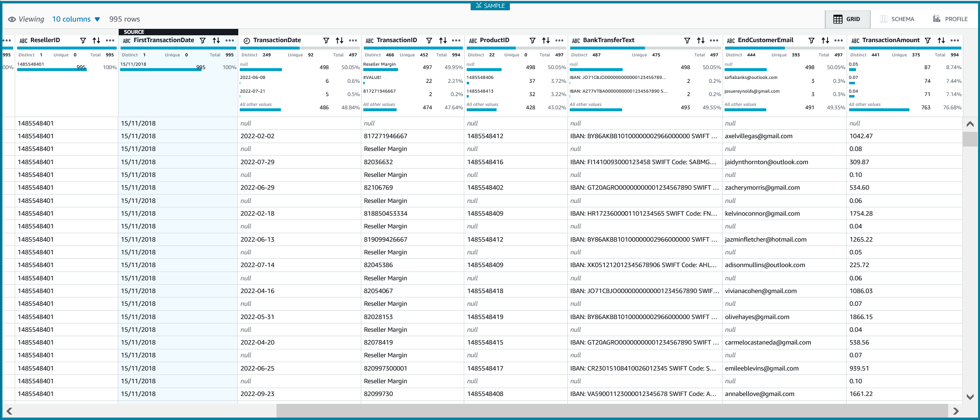Filter the TransactionID column
Screen dimensions: 980x420
coord(429,41)
